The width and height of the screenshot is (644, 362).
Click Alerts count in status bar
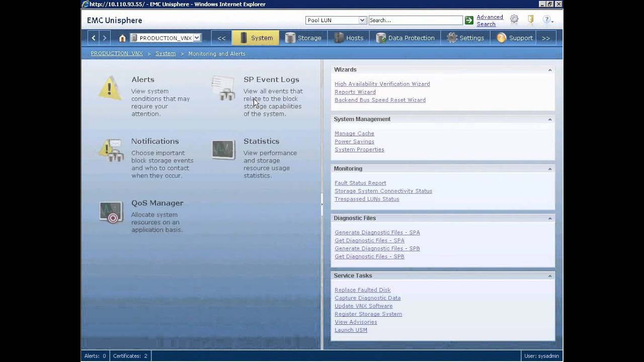point(95,356)
